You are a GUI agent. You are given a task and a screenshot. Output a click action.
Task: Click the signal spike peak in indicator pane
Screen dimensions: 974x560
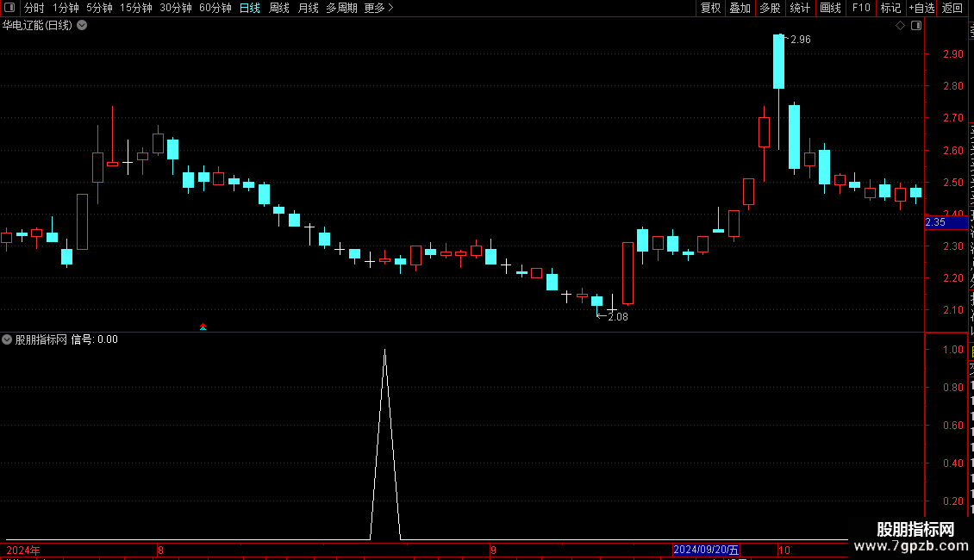[385, 352]
